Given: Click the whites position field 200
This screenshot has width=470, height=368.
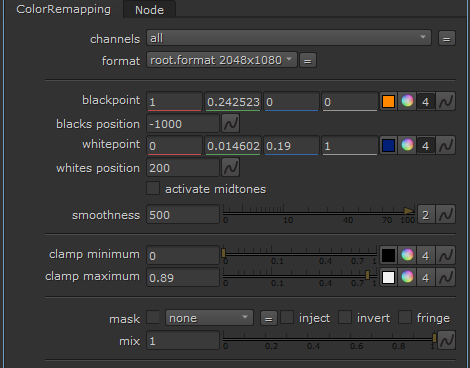Looking at the screenshot, I should click(183, 168).
